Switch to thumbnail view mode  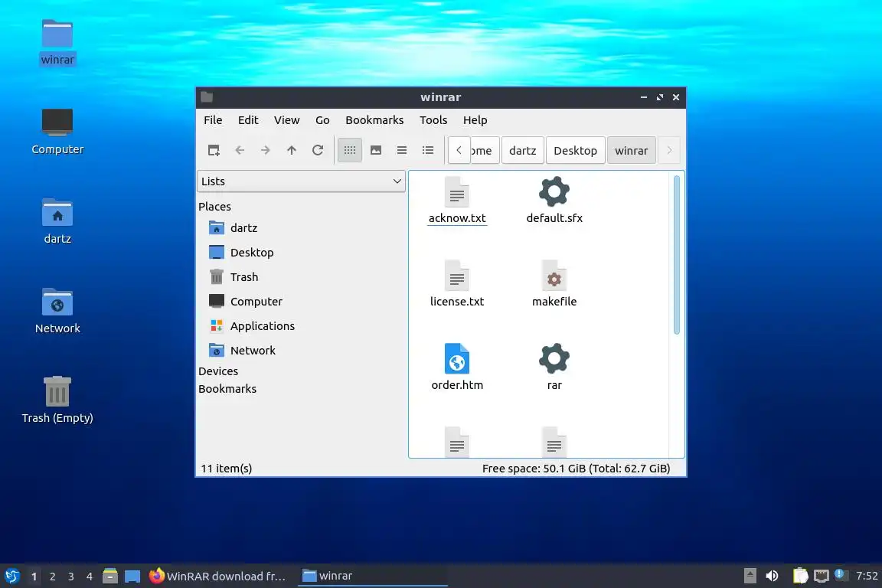coord(376,150)
